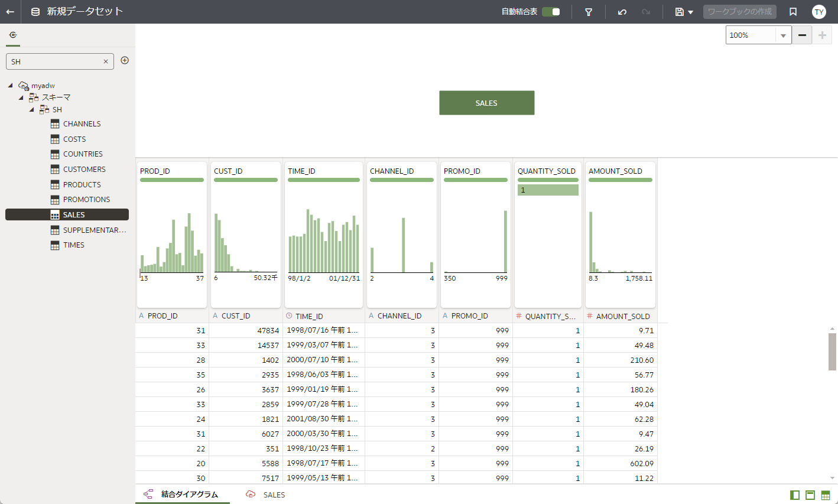Select the SALES node in diagram
Image resolution: width=838 pixels, height=504 pixels.
487,103
